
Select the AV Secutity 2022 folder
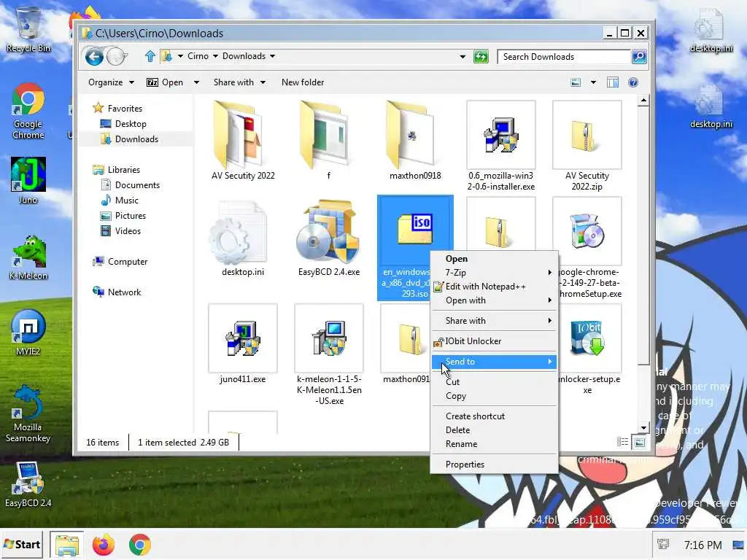(243, 141)
